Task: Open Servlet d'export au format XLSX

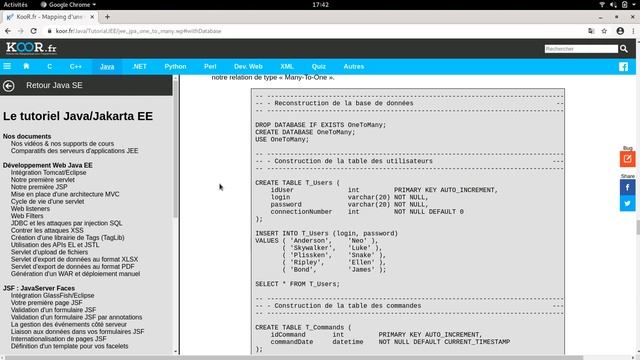Action: tap(75, 260)
